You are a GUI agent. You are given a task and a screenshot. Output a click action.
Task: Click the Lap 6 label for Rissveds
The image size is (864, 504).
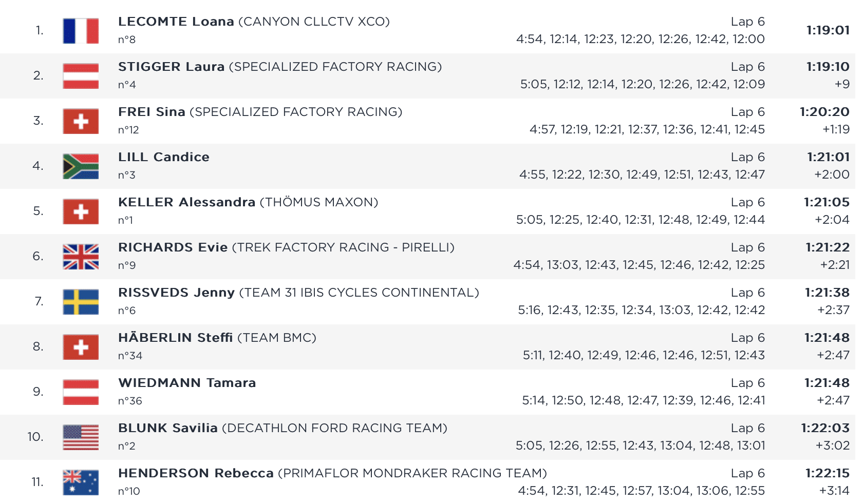[x=747, y=293]
